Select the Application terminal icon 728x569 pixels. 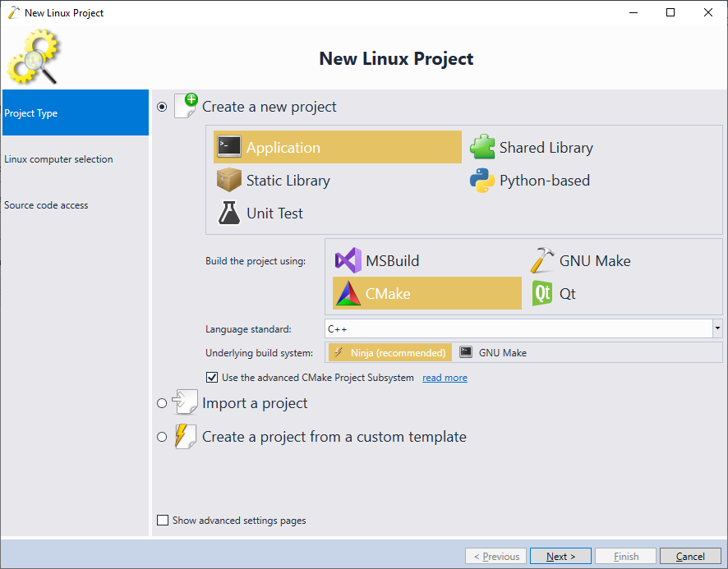tap(229, 147)
